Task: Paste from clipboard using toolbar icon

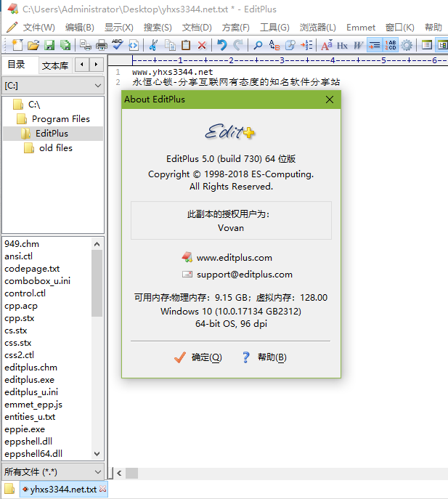Action: [x=186, y=45]
